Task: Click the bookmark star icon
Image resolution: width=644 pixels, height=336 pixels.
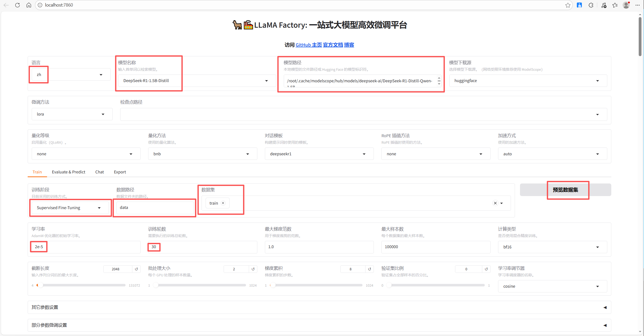Action: tap(568, 5)
